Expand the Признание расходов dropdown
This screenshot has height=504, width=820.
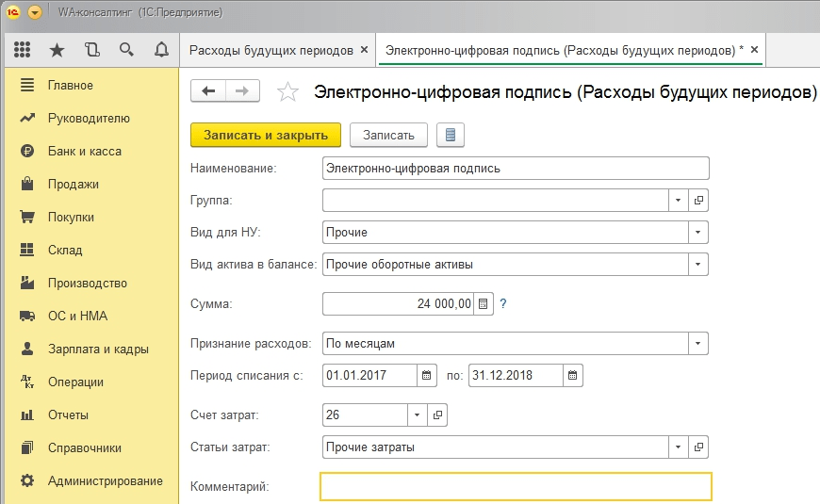point(697,342)
